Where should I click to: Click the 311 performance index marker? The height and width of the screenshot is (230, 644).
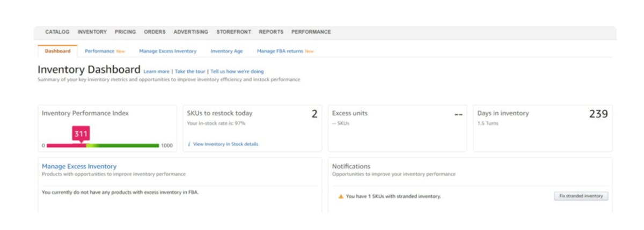pos(80,134)
